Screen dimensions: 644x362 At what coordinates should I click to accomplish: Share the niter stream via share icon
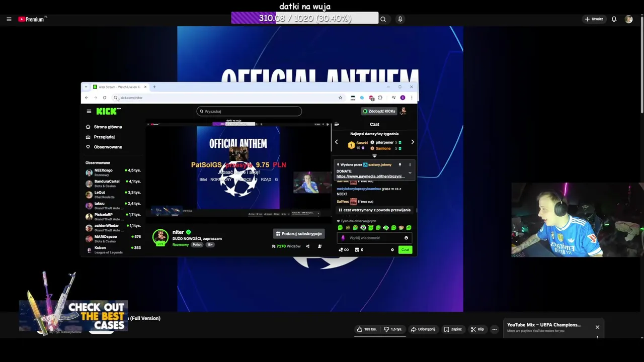tap(307, 246)
